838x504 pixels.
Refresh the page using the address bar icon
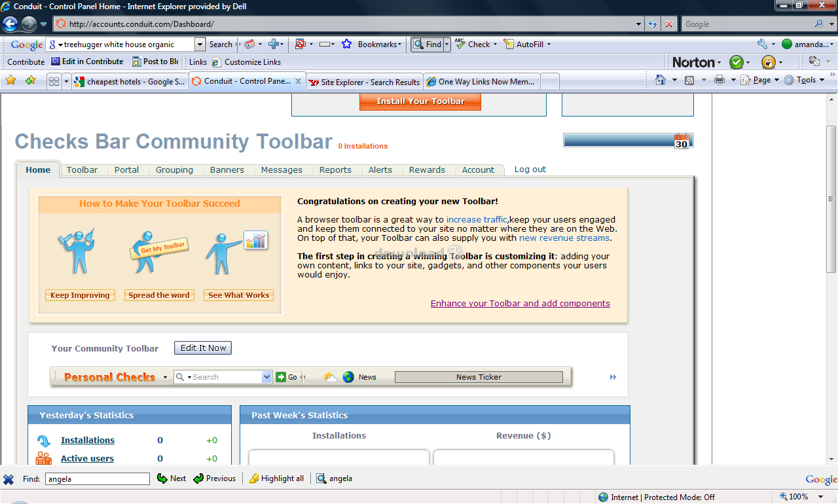click(653, 24)
